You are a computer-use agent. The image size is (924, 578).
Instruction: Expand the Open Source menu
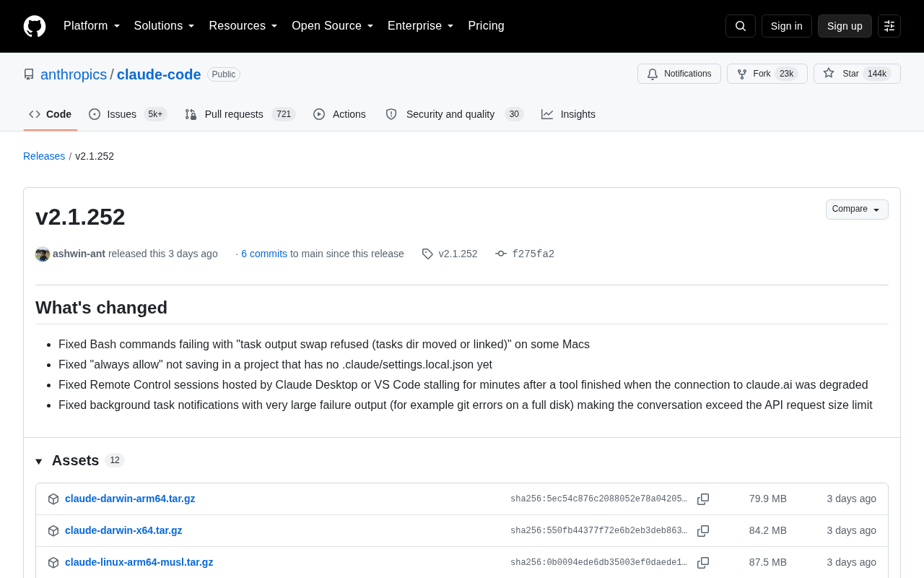pyautogui.click(x=333, y=26)
